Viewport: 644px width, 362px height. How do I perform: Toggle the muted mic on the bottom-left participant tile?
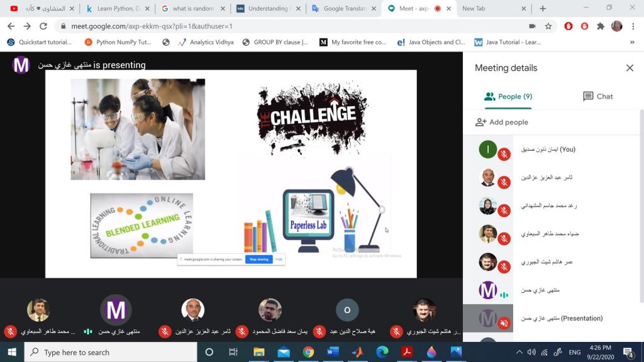10,331
